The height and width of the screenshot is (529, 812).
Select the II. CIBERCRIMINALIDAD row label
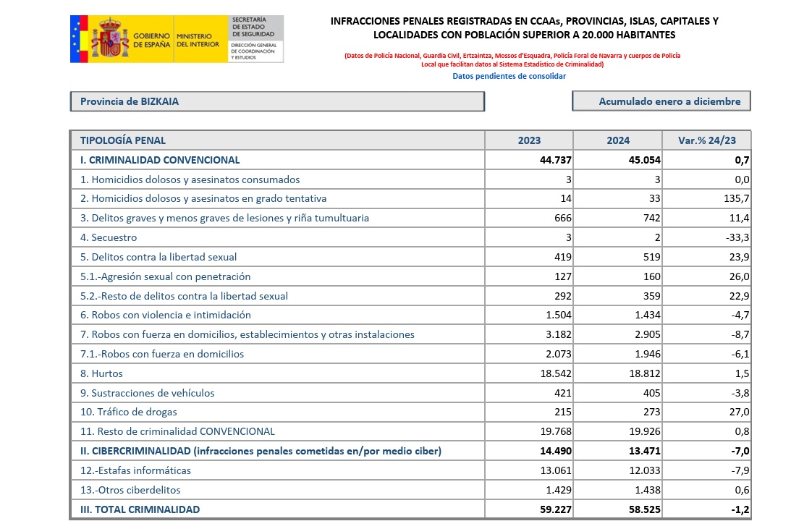(260, 451)
